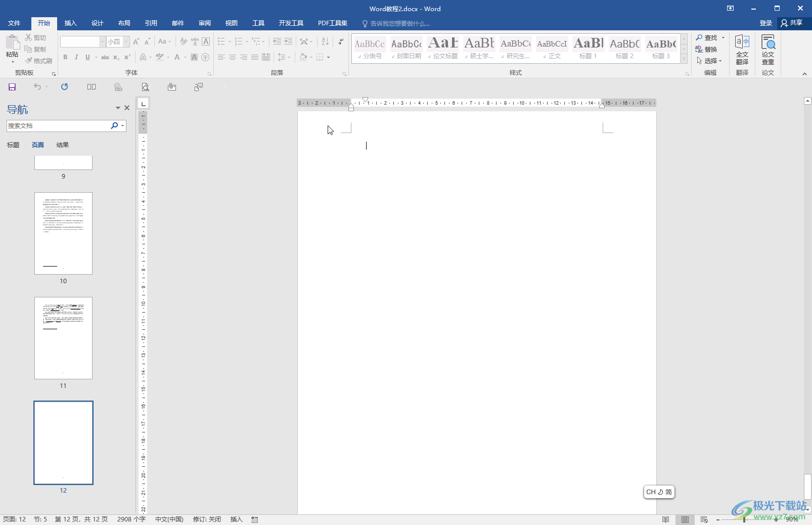Open the File (文件) menu
The image size is (812, 525).
(x=14, y=23)
